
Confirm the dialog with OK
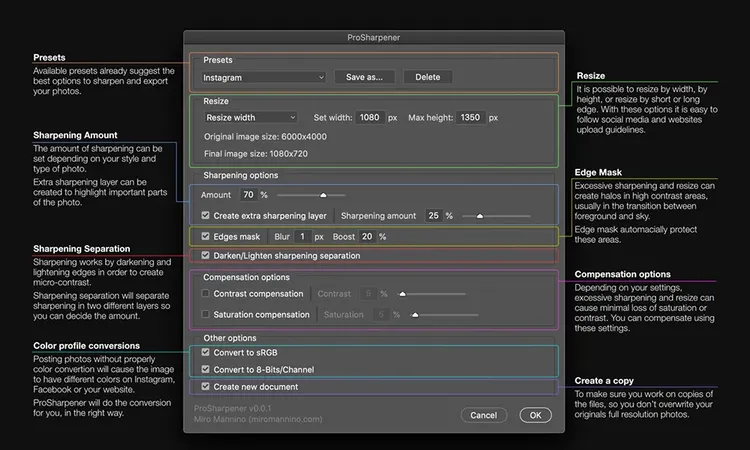(x=535, y=415)
